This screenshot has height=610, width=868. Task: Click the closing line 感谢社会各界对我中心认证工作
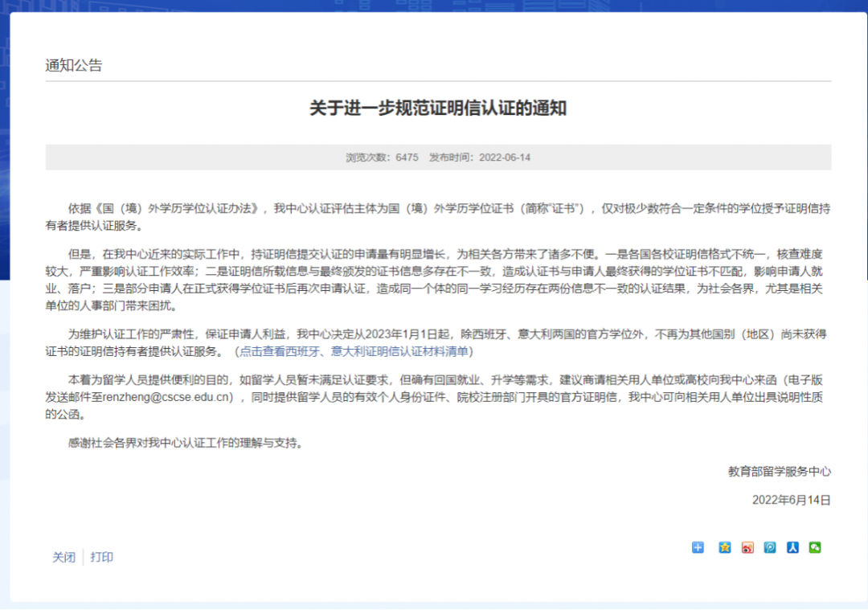[x=185, y=443]
